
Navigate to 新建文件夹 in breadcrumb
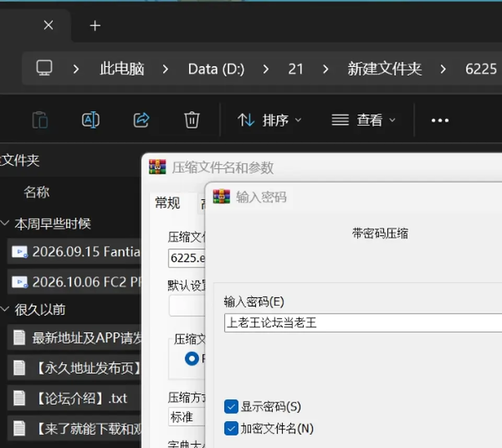click(384, 69)
